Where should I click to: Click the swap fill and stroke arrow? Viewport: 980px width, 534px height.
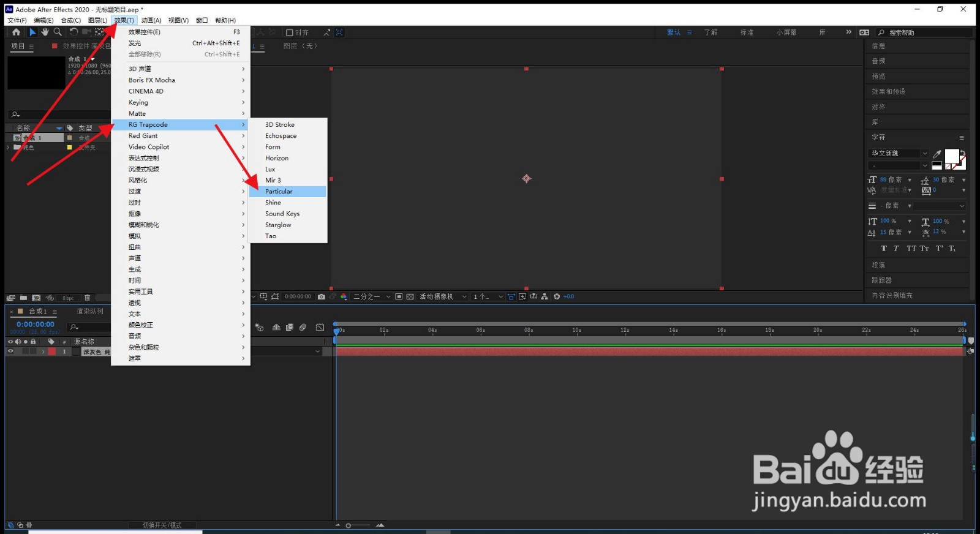click(963, 153)
